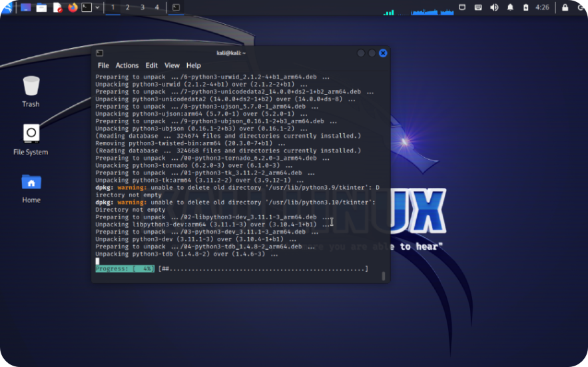
Task: Click the keyboard tray icon
Action: point(478,7)
